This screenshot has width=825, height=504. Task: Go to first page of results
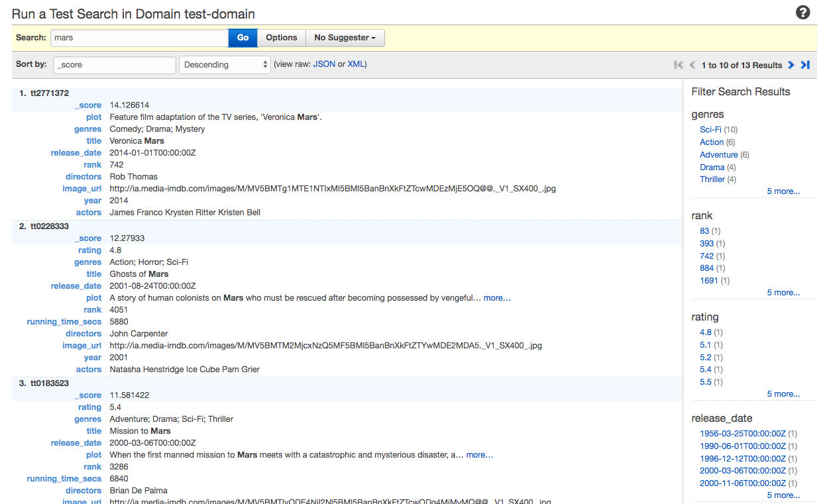(x=678, y=65)
